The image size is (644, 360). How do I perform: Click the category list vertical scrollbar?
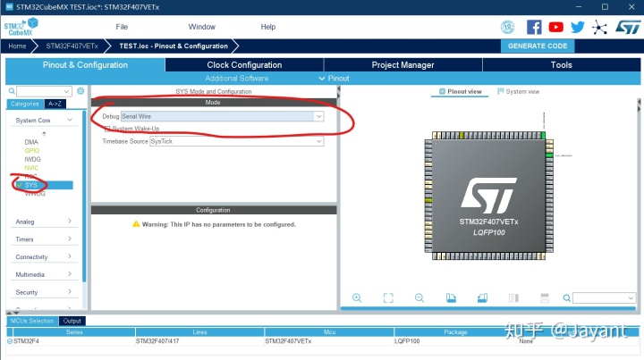[84, 197]
